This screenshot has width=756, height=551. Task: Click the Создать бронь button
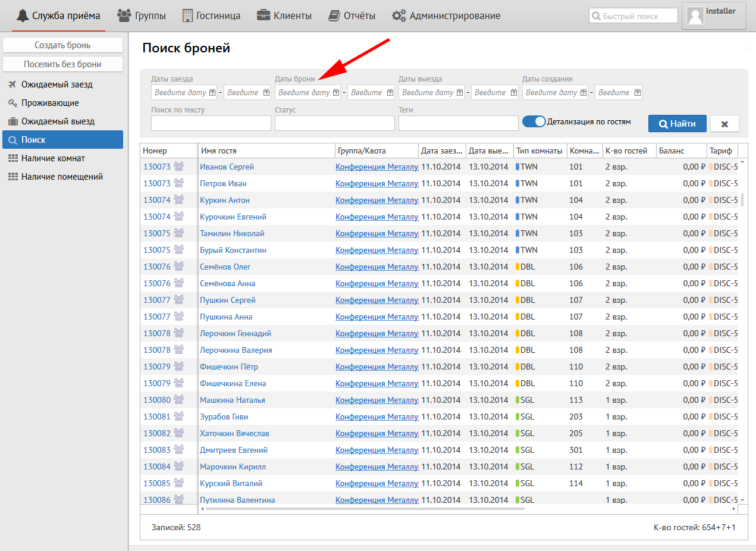(x=62, y=45)
